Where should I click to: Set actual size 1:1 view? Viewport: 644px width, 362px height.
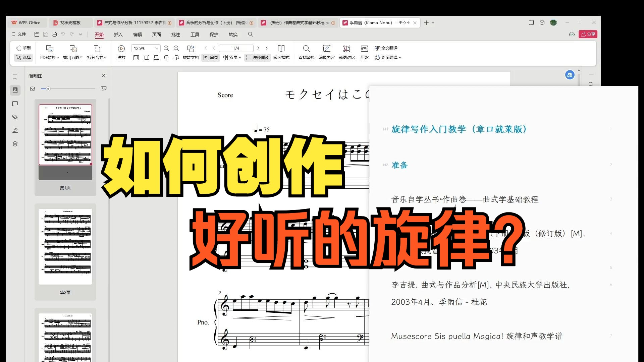tap(136, 58)
